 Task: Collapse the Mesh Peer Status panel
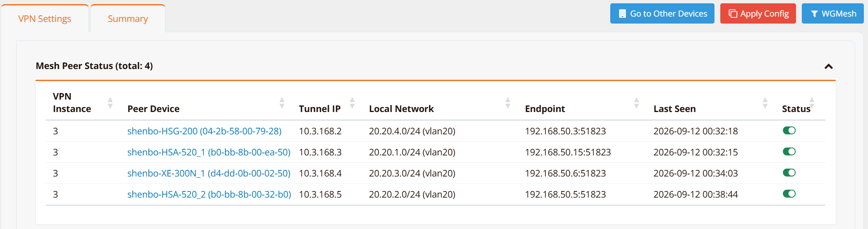pyautogui.click(x=828, y=66)
